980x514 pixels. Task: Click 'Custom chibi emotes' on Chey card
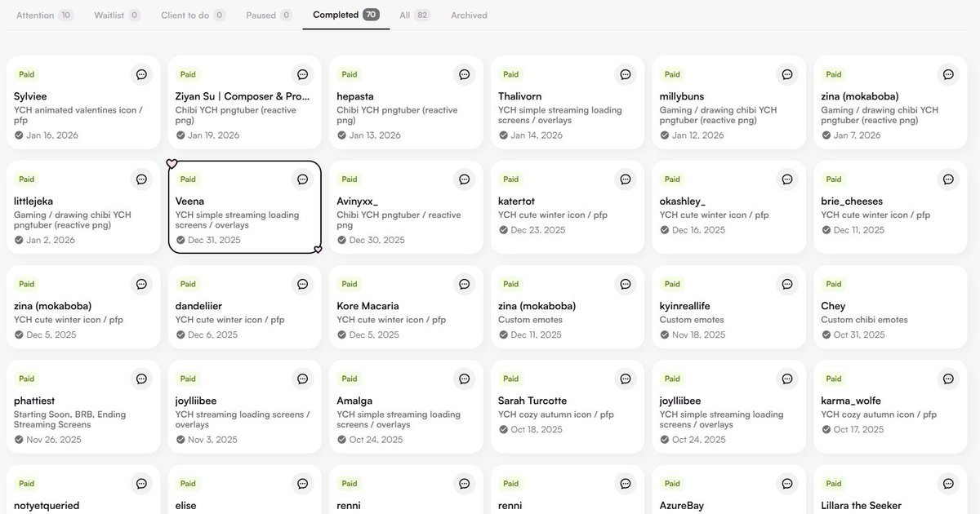(x=864, y=320)
